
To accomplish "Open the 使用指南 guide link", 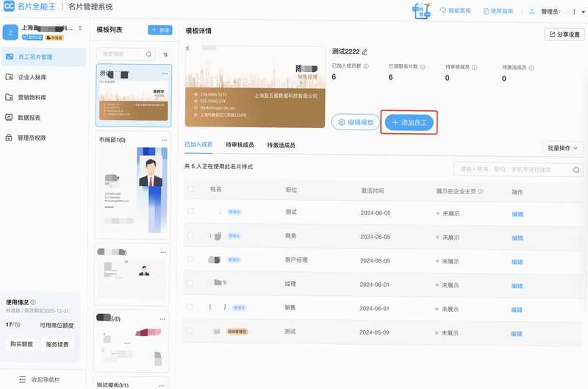I will click(x=498, y=11).
